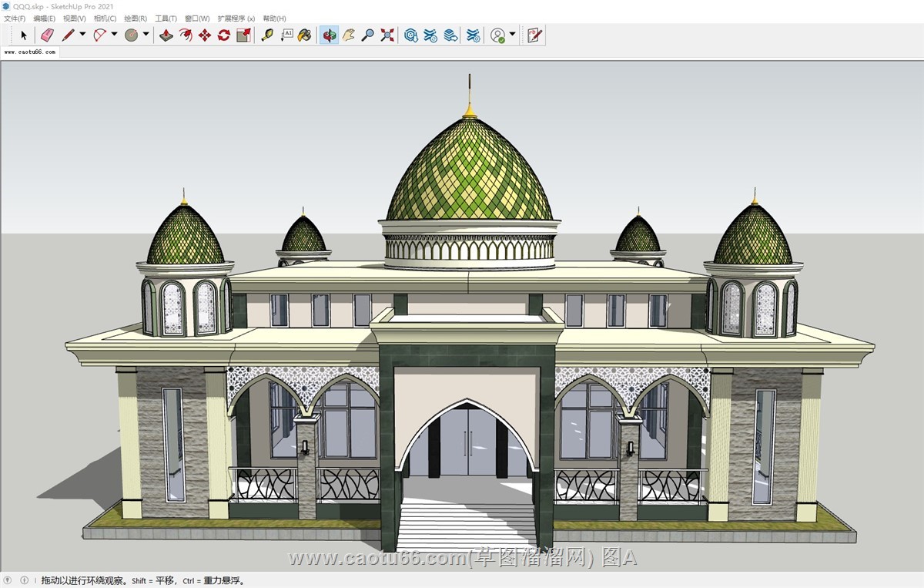The image size is (924, 588).
Task: Select the Text label tool
Action: coord(286,35)
